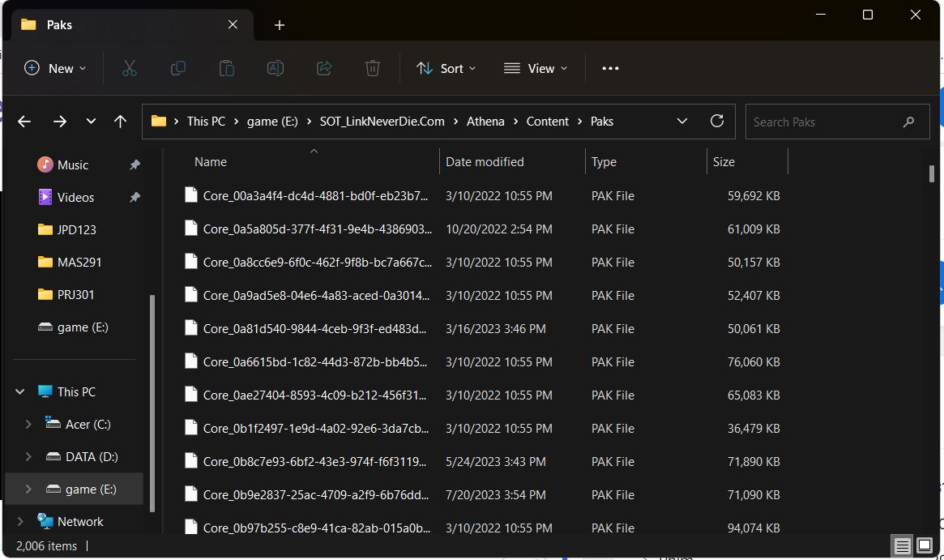The image size is (944, 560).
Task: Click the navigate Up arrow icon
Action: 120,121
